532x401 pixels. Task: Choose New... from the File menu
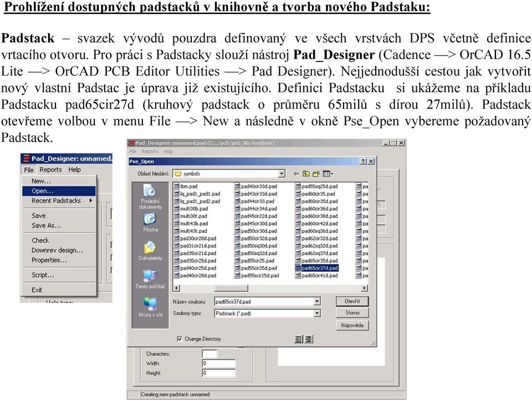(x=59, y=181)
